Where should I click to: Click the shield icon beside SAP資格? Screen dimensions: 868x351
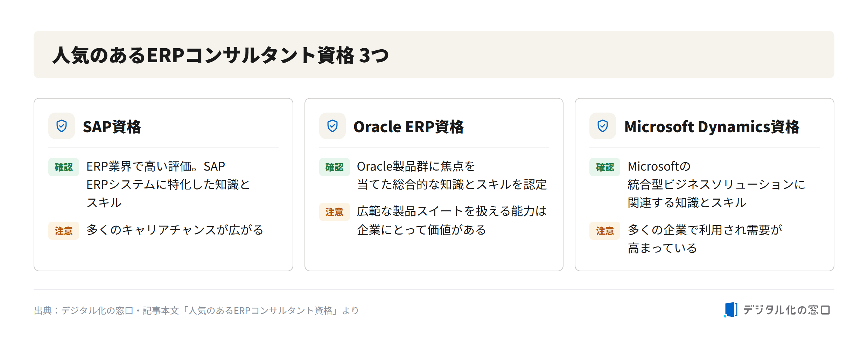tap(62, 126)
